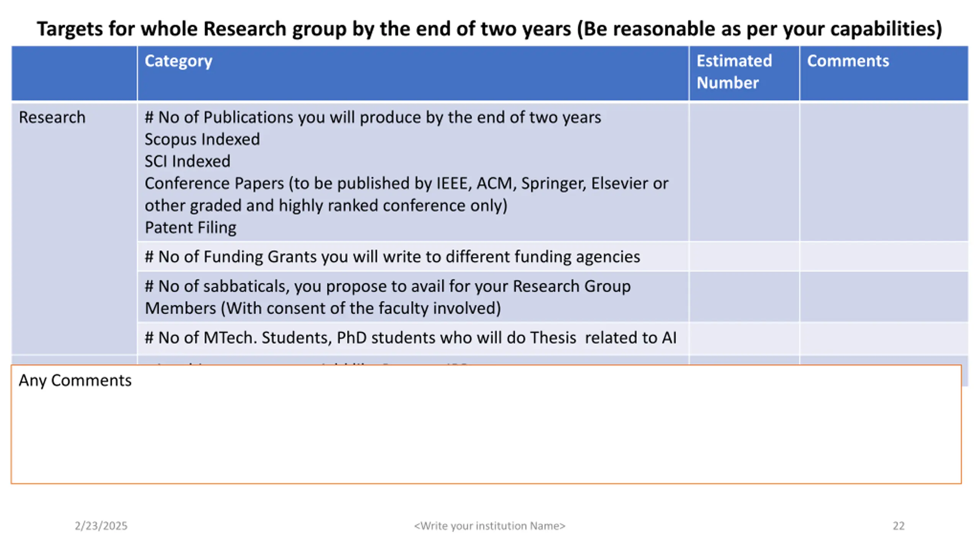Select the sabbaticals category cell
Viewport: 980px width, 551px height.
pos(413,297)
